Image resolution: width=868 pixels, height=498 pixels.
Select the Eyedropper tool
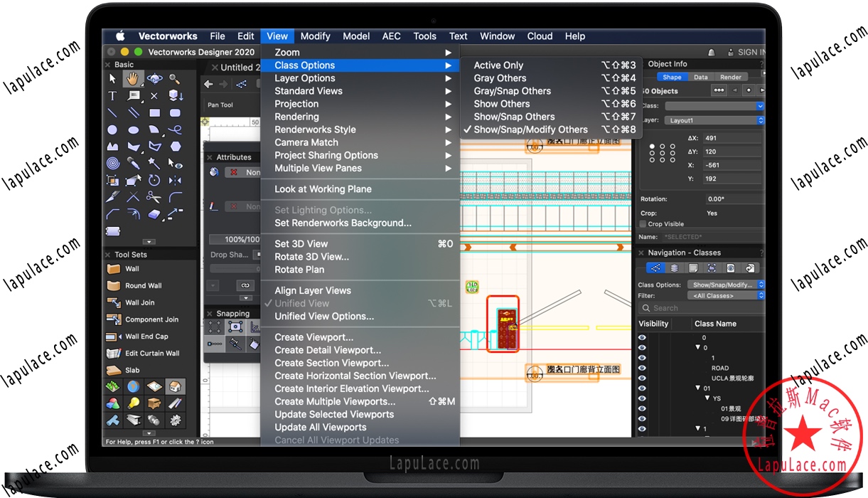(x=134, y=163)
